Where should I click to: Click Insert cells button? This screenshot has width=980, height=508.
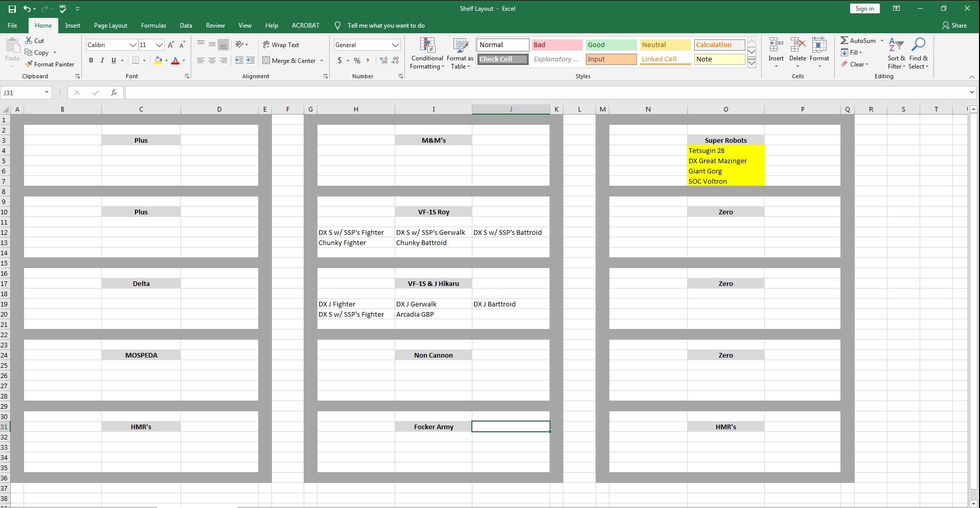pos(776,53)
